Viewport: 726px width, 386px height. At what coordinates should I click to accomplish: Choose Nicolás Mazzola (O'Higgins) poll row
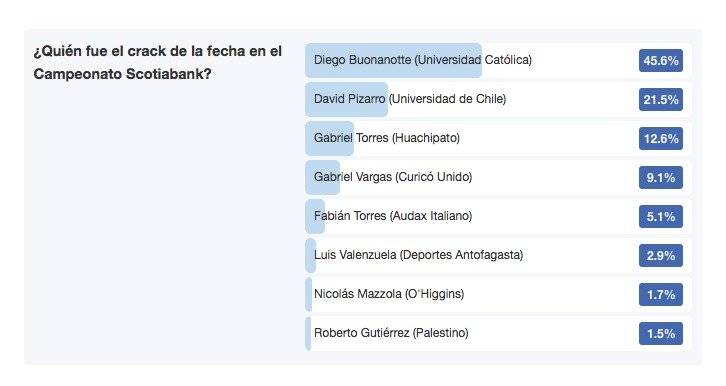click(x=498, y=294)
